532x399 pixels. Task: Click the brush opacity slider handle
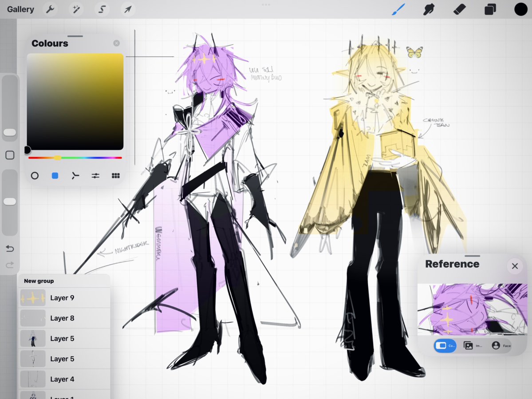[x=10, y=201]
